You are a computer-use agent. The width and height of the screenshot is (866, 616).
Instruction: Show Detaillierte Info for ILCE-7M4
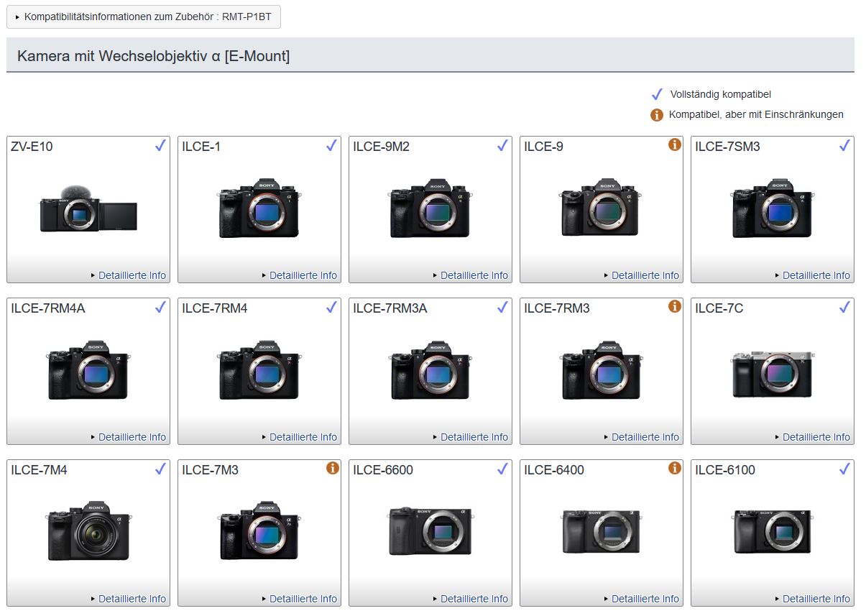[132, 599]
